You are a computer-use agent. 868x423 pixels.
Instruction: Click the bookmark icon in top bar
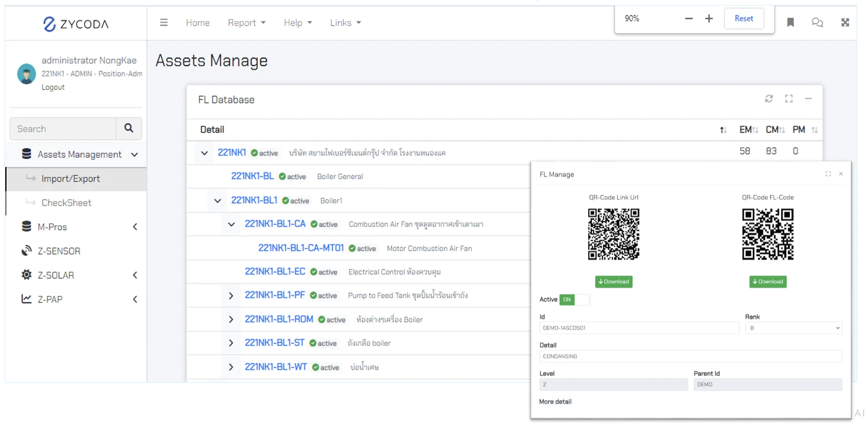[x=790, y=22]
